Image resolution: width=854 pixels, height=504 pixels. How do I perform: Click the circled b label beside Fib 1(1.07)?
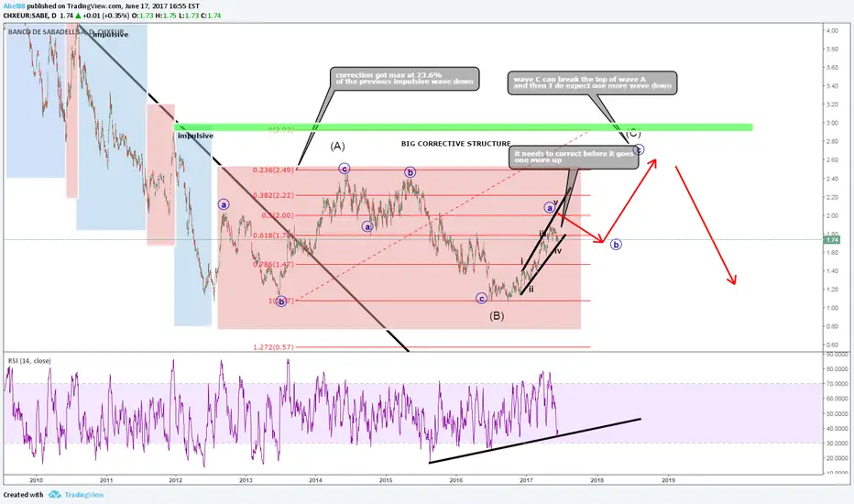point(281,301)
